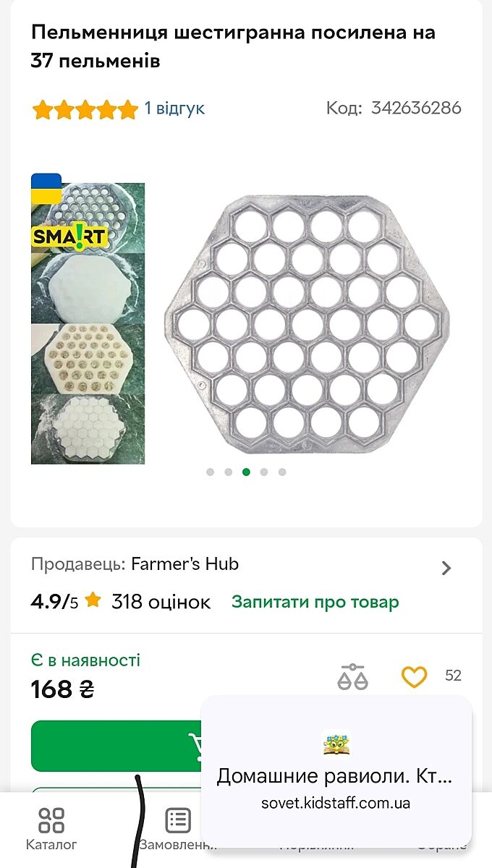Add product to favorites with heart icon
Image resolution: width=492 pixels, height=868 pixels.
[x=415, y=676]
